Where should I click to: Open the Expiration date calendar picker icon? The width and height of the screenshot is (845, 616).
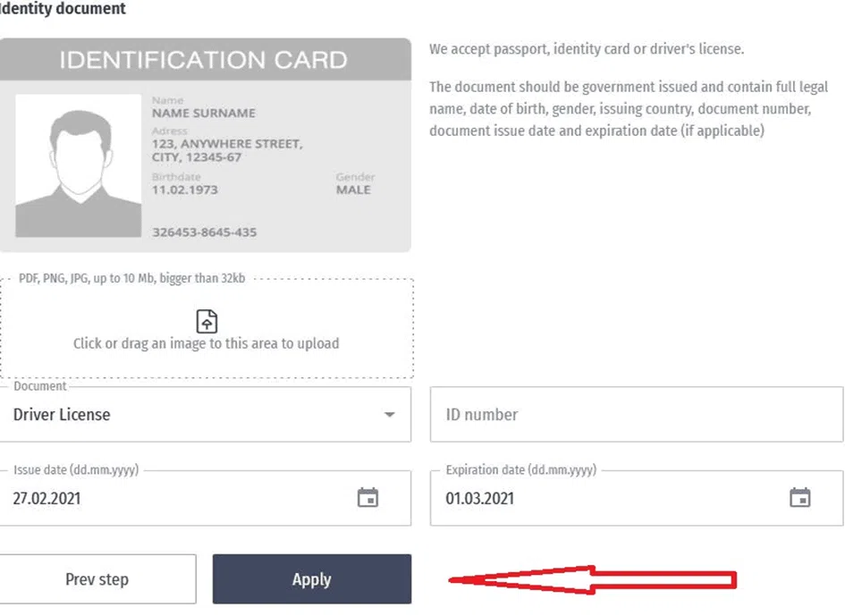point(799,497)
